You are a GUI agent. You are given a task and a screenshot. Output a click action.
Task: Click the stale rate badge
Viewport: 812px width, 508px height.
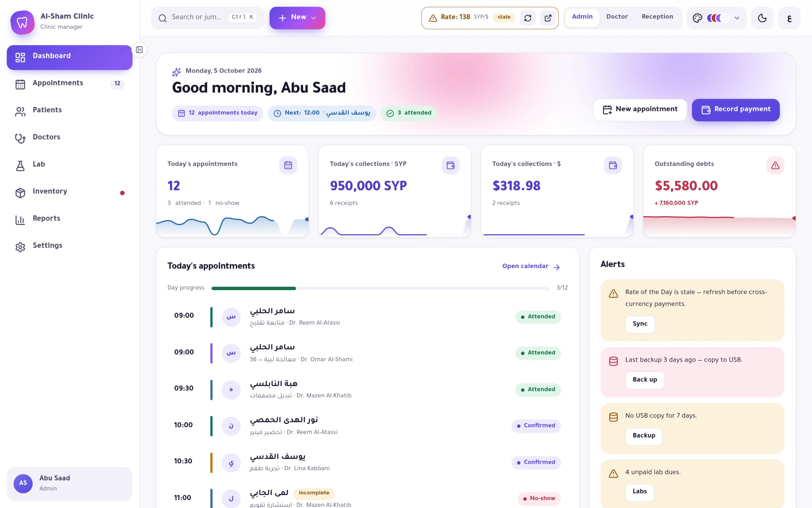(x=504, y=17)
